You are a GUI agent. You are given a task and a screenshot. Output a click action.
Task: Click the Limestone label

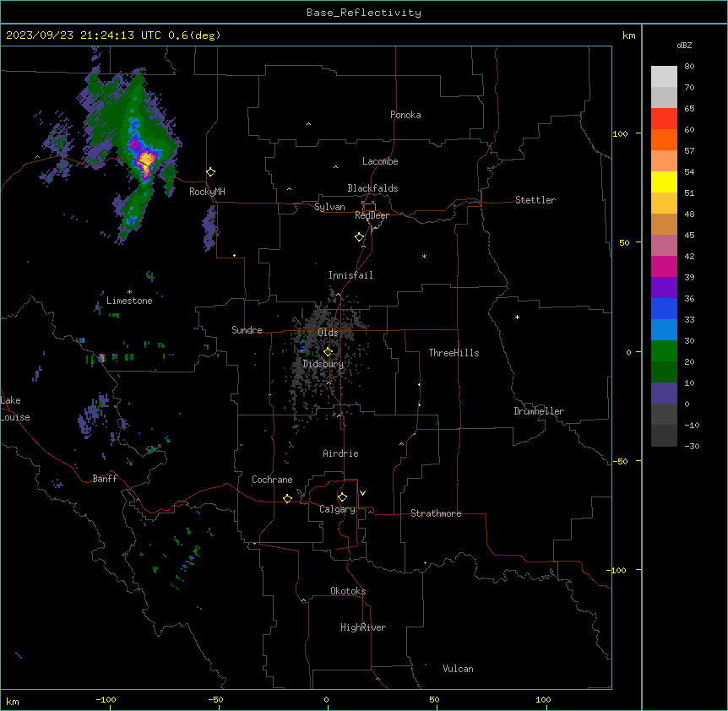129,301
